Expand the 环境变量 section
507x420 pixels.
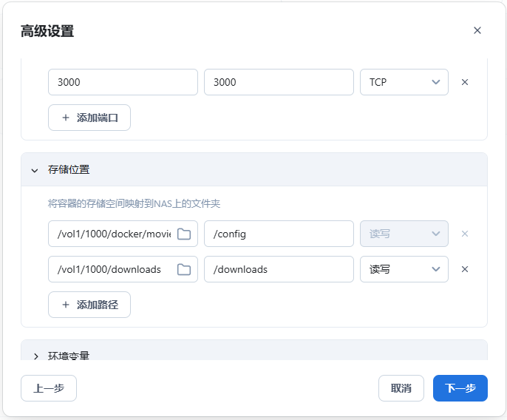tap(35, 356)
